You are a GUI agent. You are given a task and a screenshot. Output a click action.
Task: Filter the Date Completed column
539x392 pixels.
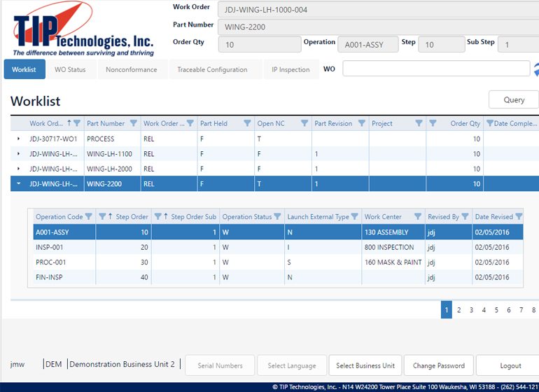click(x=490, y=123)
